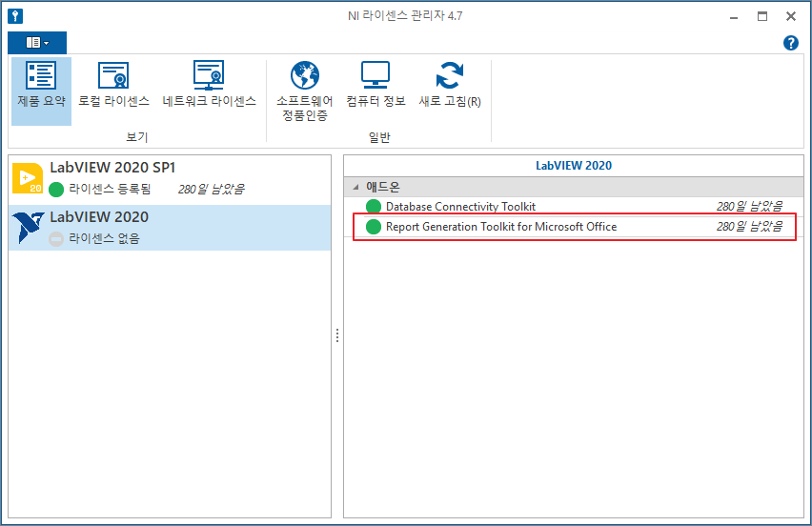Select Database Connectivity Toolkit row
This screenshot has height=526, width=812.
point(574,207)
